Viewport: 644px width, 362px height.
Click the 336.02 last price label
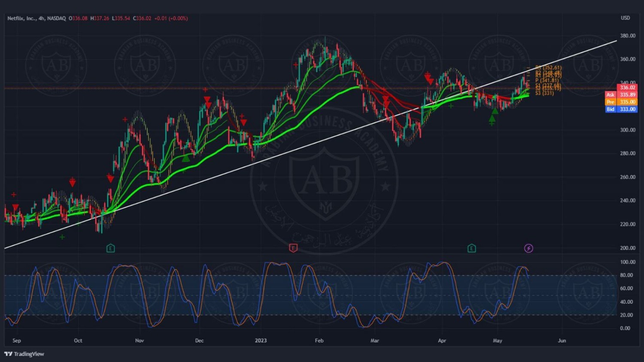627,87
